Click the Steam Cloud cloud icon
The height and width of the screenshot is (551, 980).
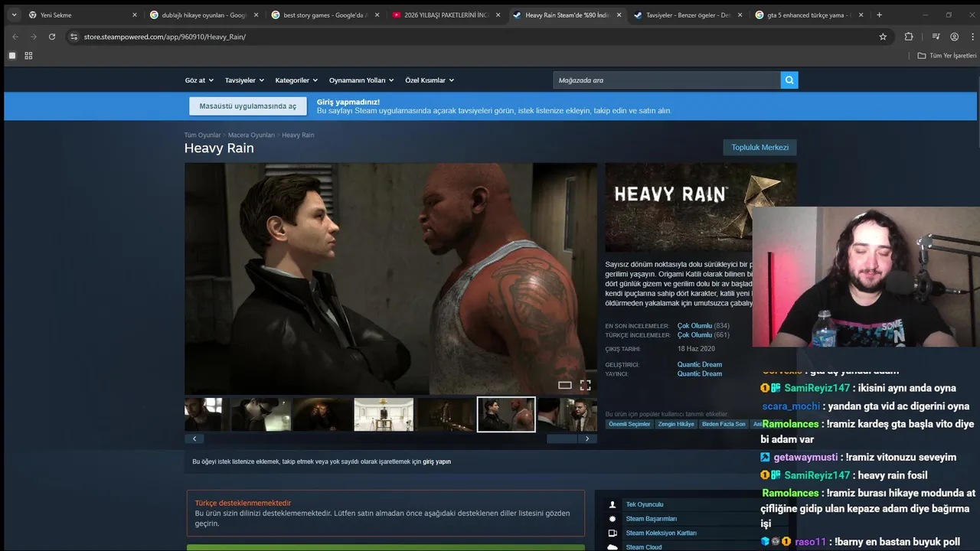point(612,547)
